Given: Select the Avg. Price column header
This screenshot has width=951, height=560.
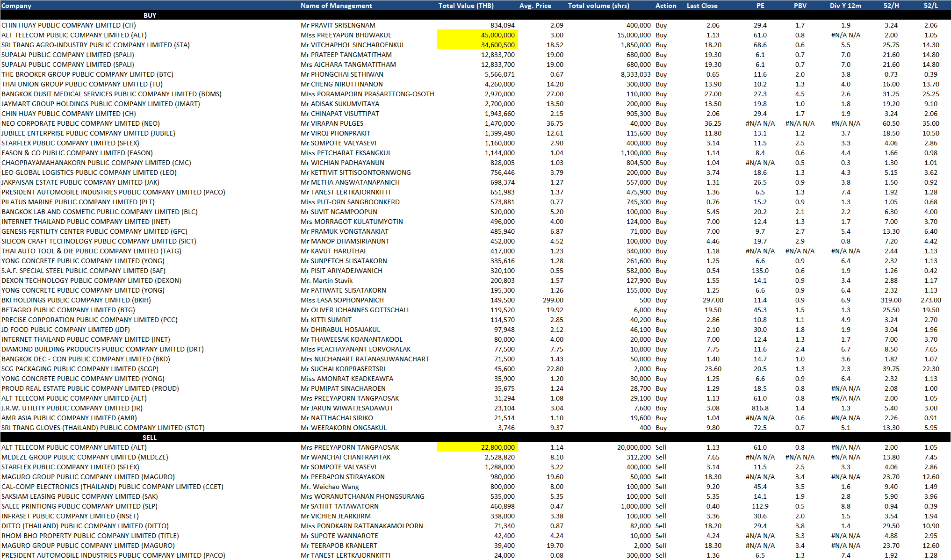Looking at the screenshot, I should coord(535,6).
